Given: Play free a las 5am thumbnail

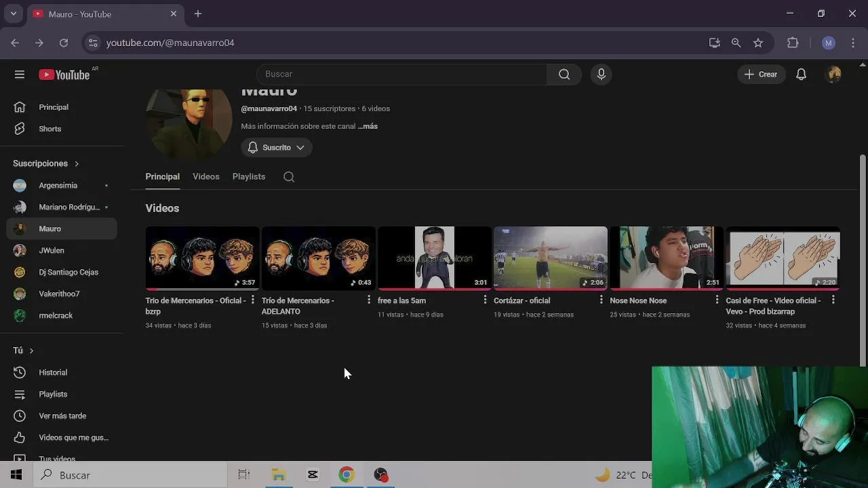Looking at the screenshot, I should tap(434, 258).
